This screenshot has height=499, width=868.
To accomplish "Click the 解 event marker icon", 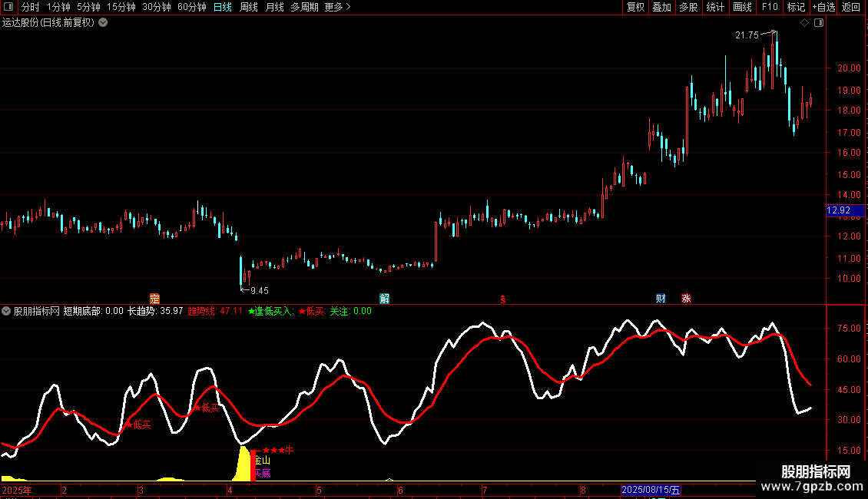I will [384, 299].
